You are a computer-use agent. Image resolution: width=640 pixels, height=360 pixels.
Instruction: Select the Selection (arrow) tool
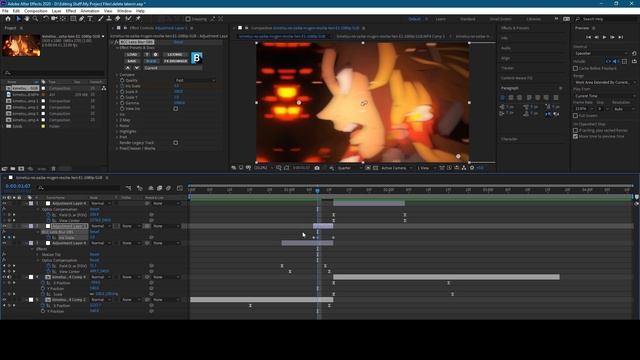[18, 19]
